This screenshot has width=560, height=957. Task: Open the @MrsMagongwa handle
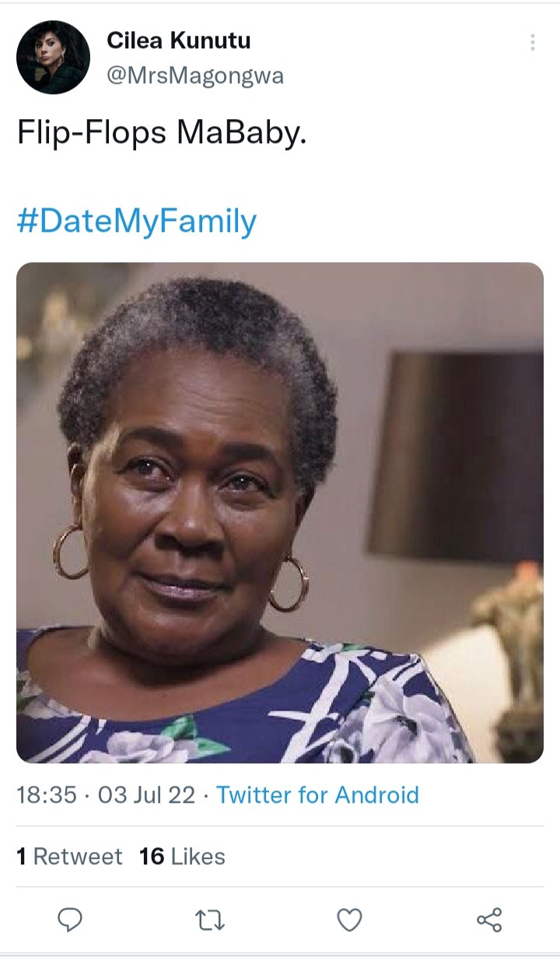[194, 75]
